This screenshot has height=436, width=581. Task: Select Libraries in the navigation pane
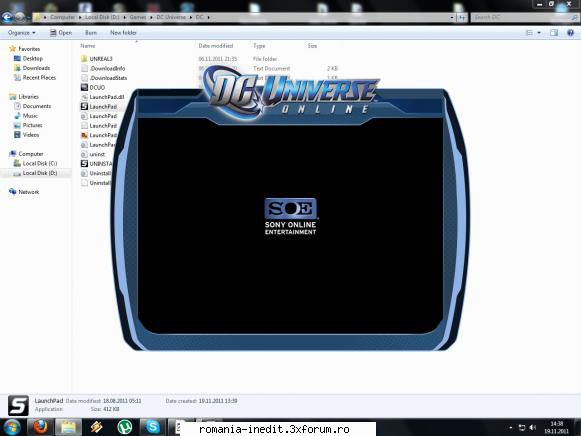pos(24,97)
